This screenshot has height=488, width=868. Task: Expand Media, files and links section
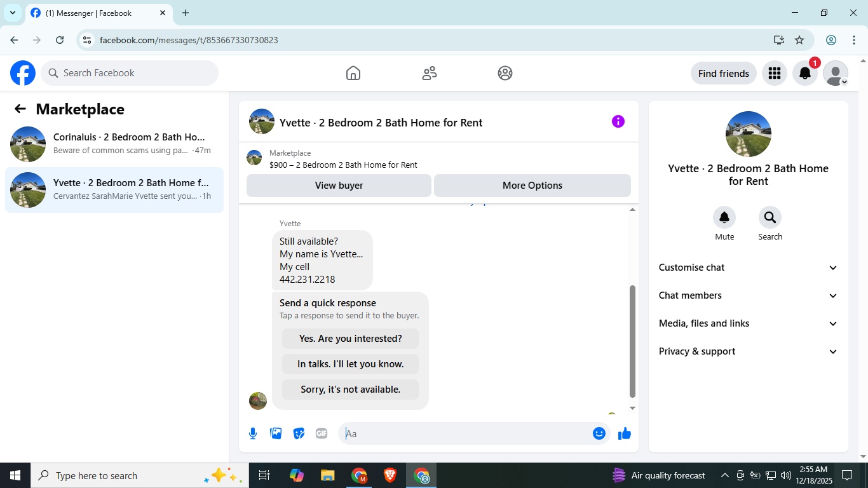(749, 323)
